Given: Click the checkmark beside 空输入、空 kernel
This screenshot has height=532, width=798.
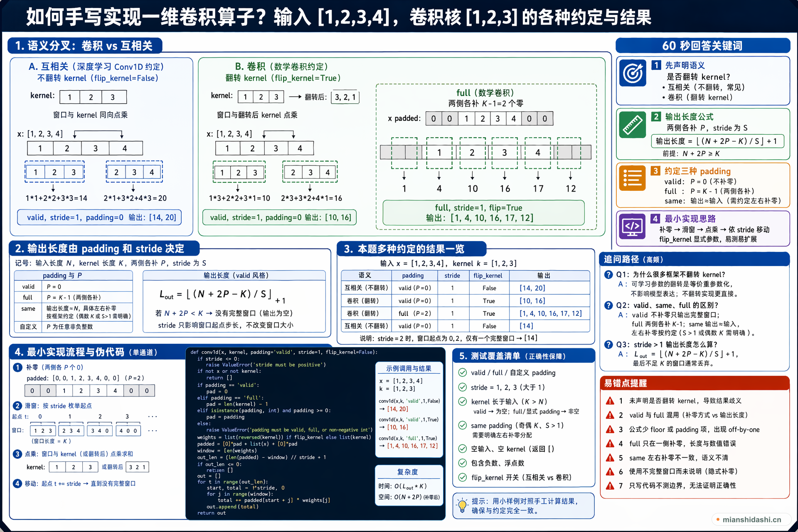Looking at the screenshot, I should pyautogui.click(x=462, y=448).
